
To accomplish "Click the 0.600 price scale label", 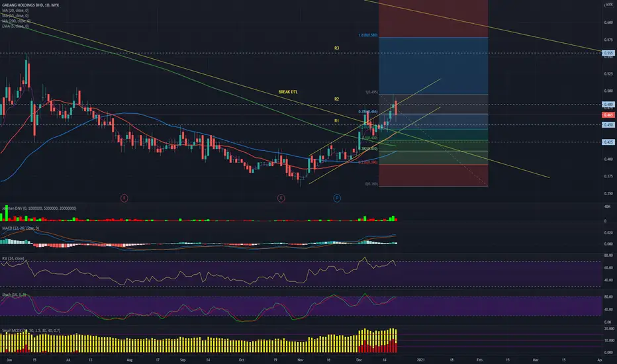I will [x=608, y=23].
